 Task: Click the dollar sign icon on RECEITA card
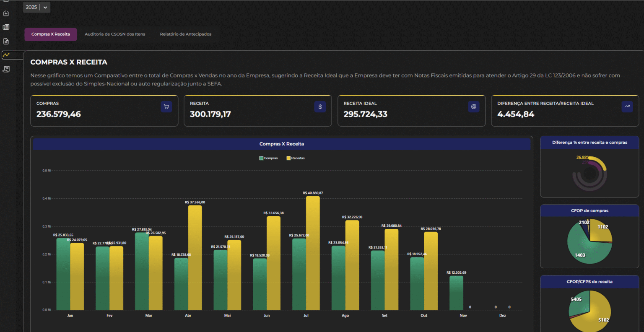coord(320,106)
